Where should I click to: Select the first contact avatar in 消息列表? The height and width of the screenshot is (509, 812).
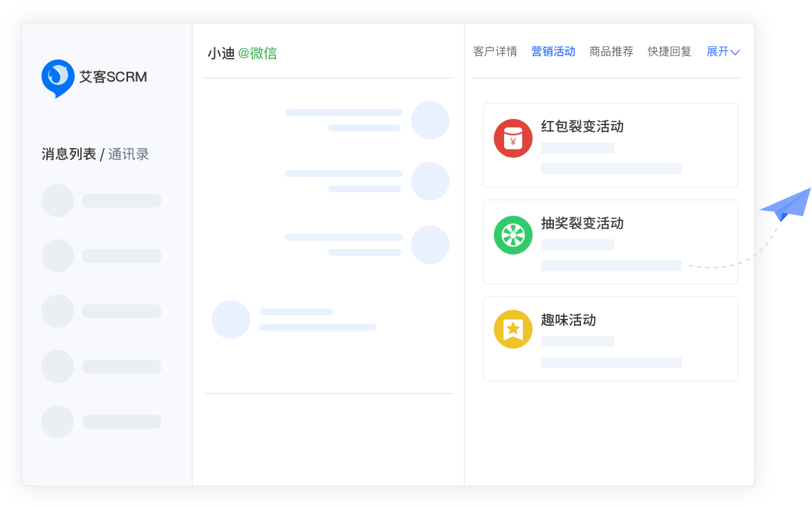click(57, 201)
